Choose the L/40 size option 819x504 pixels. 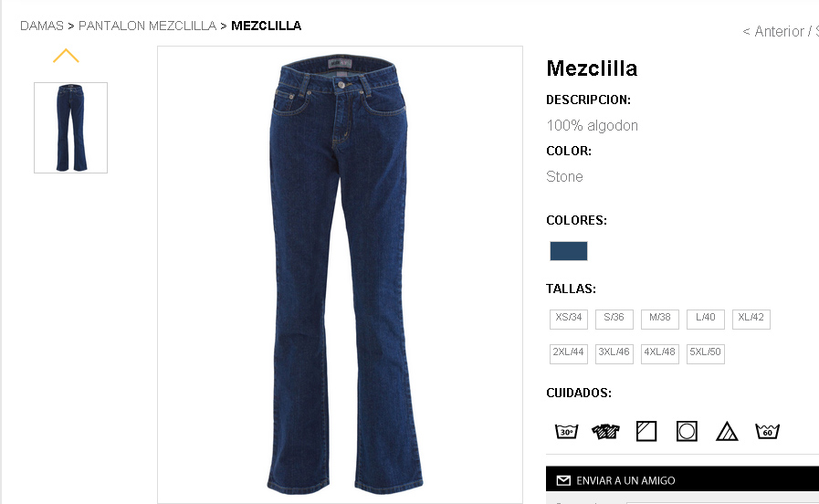pyautogui.click(x=705, y=319)
